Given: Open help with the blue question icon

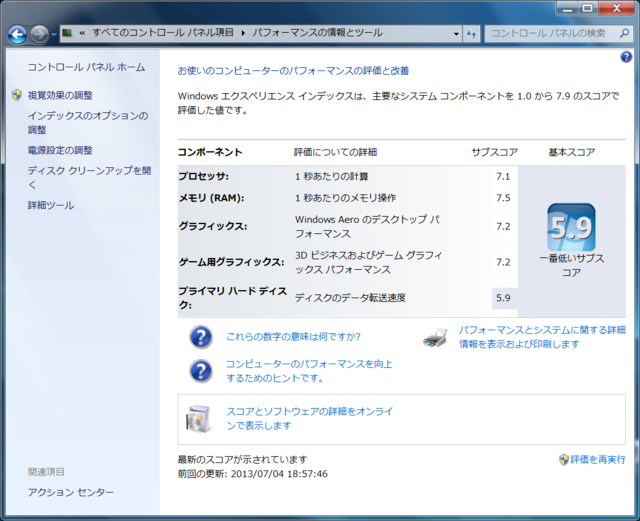Looking at the screenshot, I should tap(626, 57).
